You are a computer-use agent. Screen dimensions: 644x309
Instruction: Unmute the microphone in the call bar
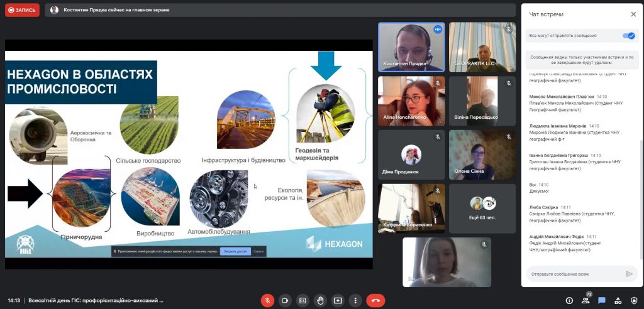[267, 300]
